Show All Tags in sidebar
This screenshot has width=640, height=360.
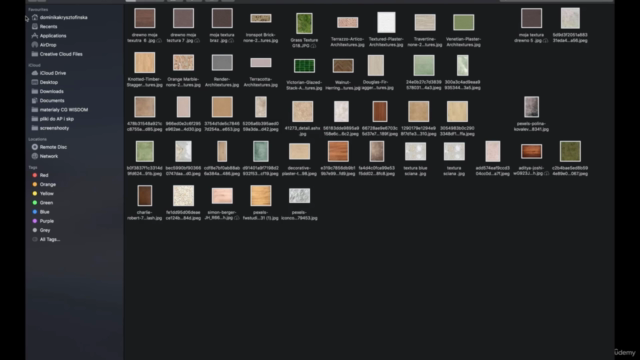coord(46,240)
